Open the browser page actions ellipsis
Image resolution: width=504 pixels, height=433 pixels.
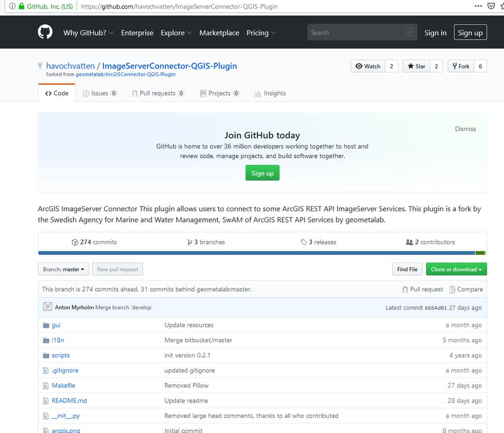coord(478,6)
